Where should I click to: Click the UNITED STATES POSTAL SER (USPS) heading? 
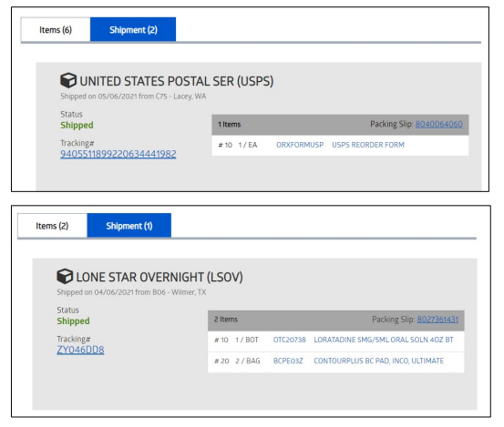(x=177, y=81)
